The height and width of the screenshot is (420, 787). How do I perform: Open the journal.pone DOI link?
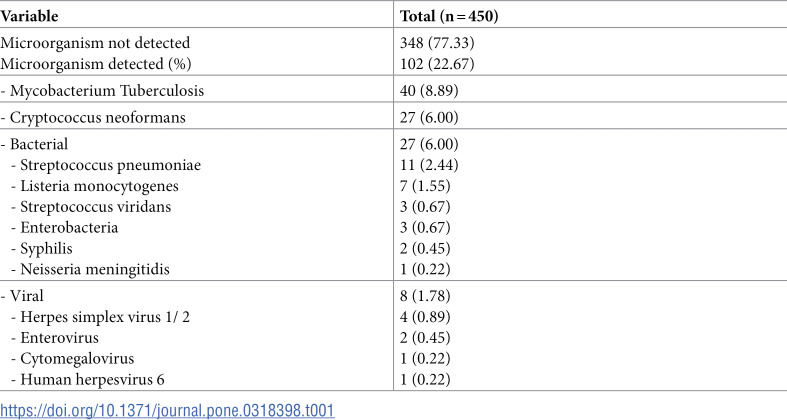(x=167, y=410)
